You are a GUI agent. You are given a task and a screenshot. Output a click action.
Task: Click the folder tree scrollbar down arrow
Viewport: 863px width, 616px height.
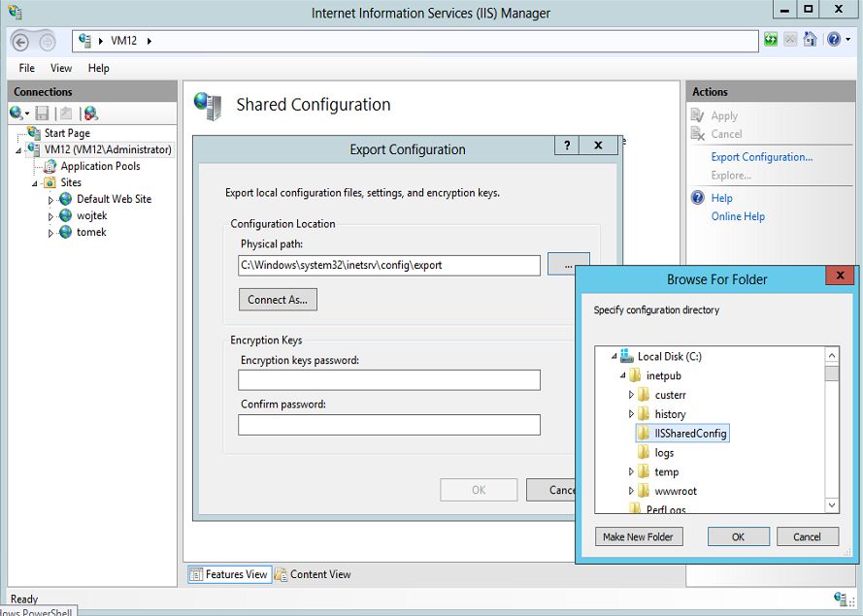[832, 504]
